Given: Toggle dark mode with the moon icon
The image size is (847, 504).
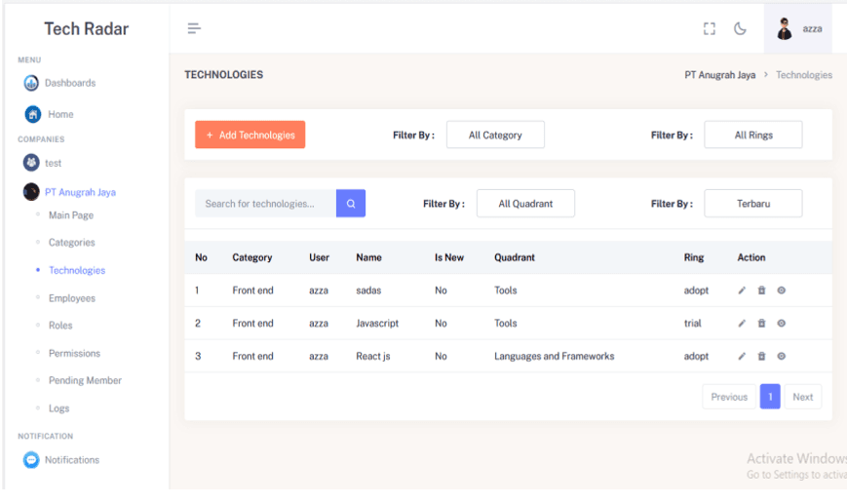Looking at the screenshot, I should (740, 28).
